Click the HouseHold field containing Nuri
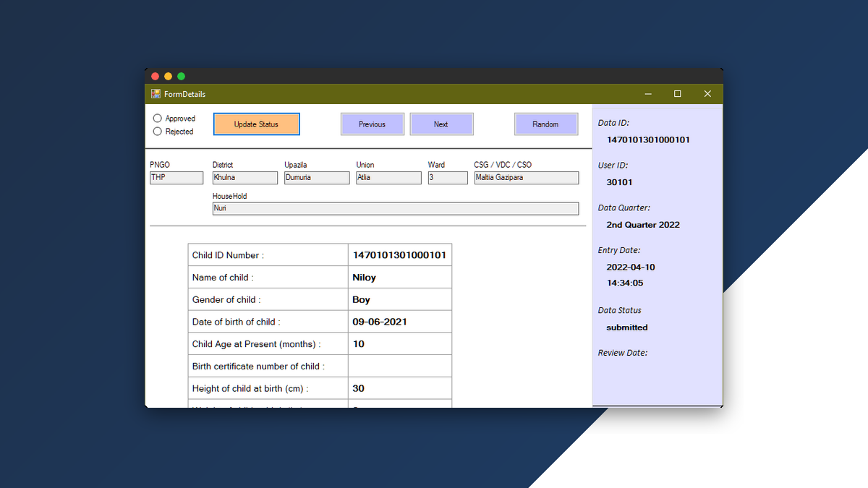 [395, 208]
